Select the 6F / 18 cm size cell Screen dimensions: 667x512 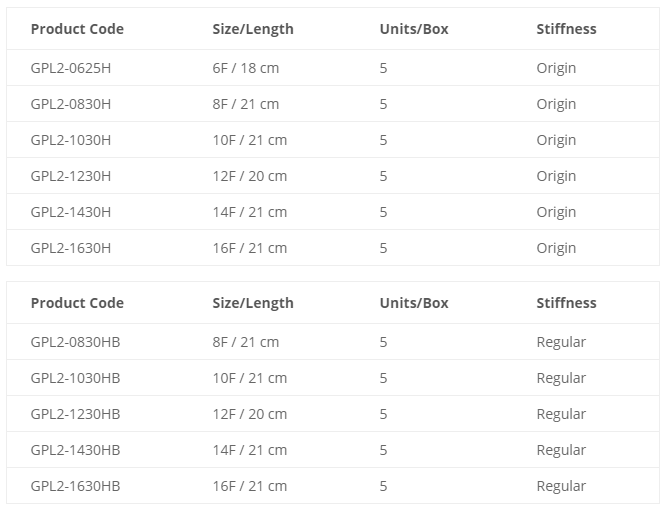coord(246,68)
